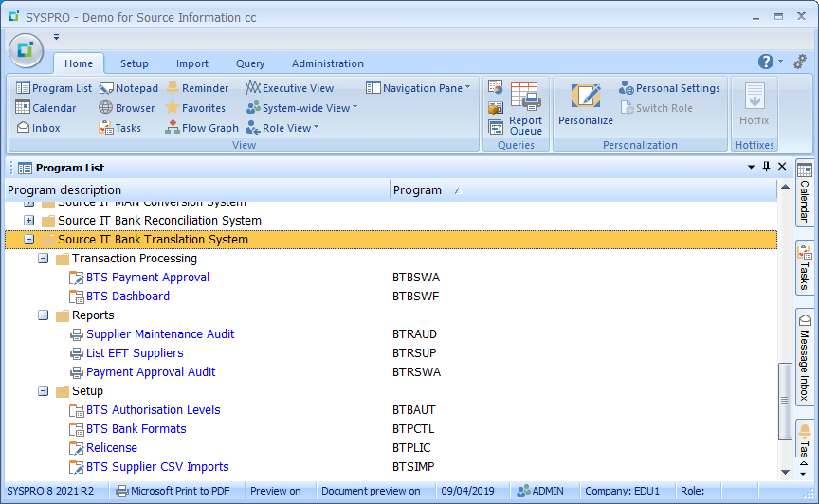Collapse the Reports folder

[44, 315]
